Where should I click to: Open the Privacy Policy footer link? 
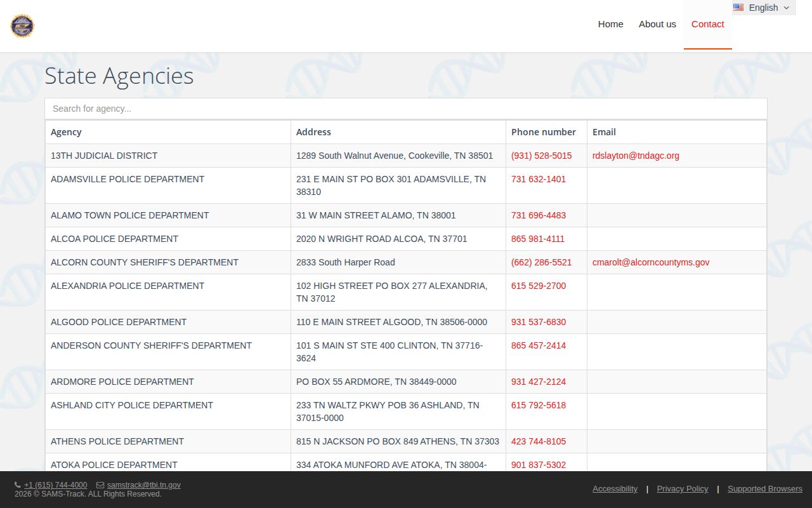click(683, 489)
